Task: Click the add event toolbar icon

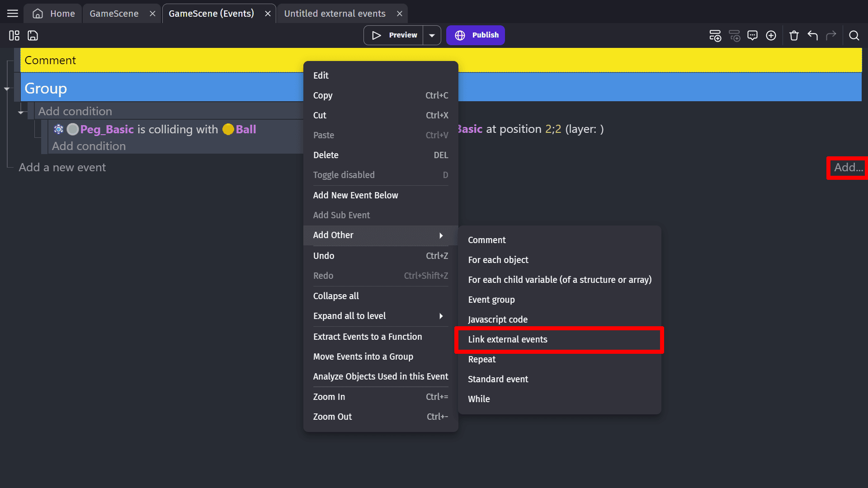Action: [715, 35]
